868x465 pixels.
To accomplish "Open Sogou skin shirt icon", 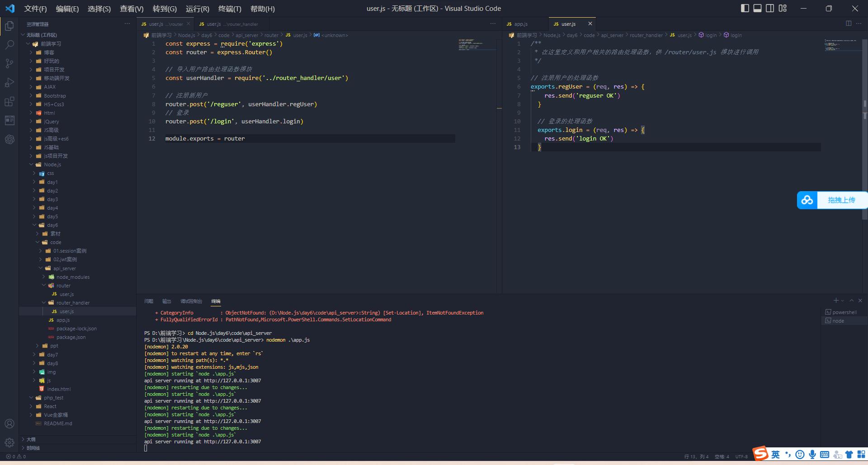I will pyautogui.click(x=849, y=455).
